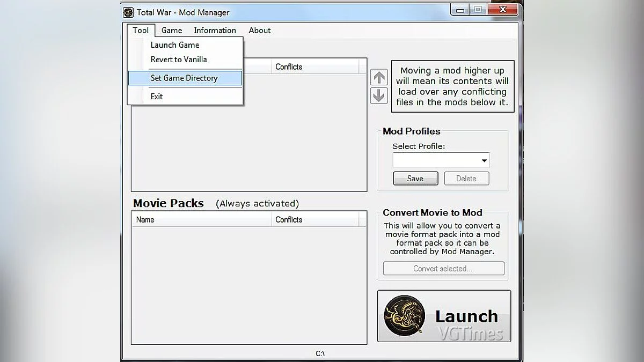
Task: Save the current mod profile
Action: tap(415, 179)
